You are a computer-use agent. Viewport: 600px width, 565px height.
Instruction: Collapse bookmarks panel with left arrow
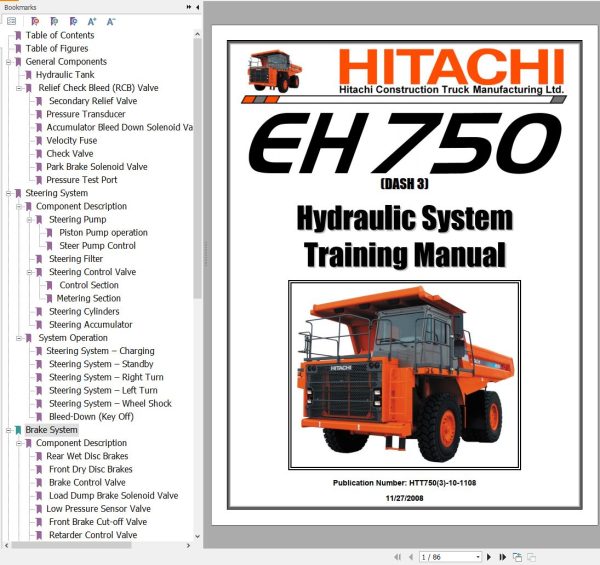(x=197, y=7)
